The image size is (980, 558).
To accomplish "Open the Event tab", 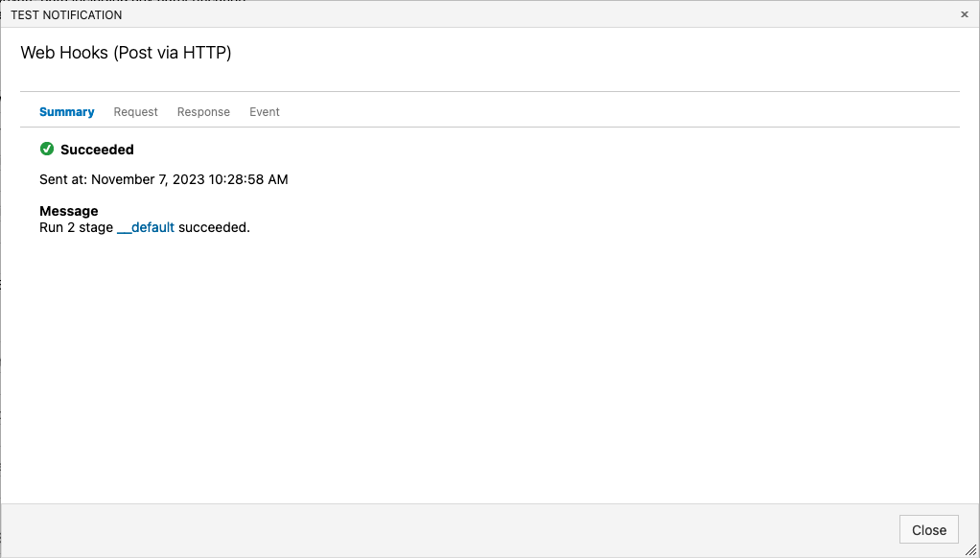I will 265,112.
